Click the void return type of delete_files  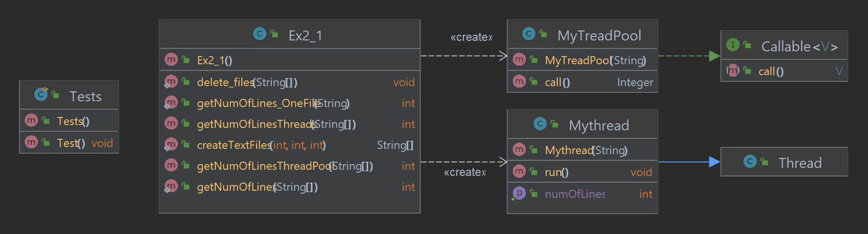coord(404,82)
